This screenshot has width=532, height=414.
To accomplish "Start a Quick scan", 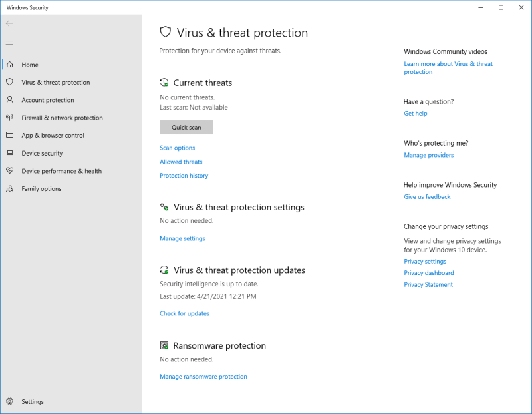I will coord(186,127).
